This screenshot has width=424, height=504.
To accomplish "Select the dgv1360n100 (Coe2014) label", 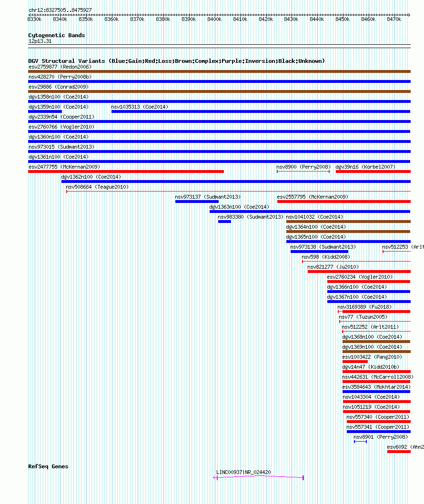I will tap(59, 137).
